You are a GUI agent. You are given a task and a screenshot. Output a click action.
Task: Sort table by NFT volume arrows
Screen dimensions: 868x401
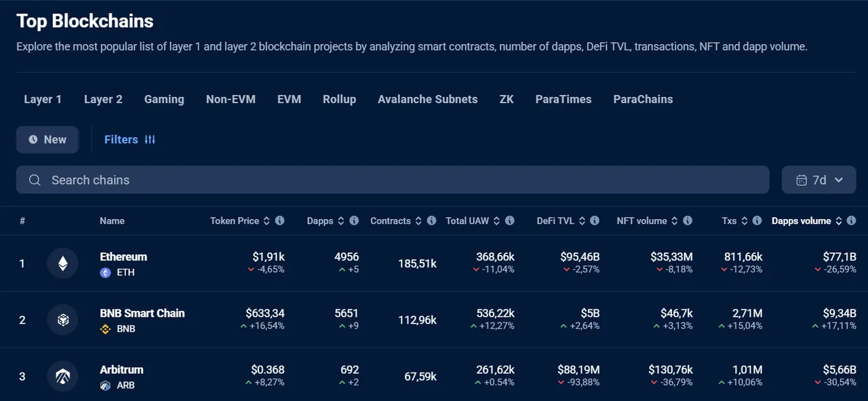coord(674,221)
